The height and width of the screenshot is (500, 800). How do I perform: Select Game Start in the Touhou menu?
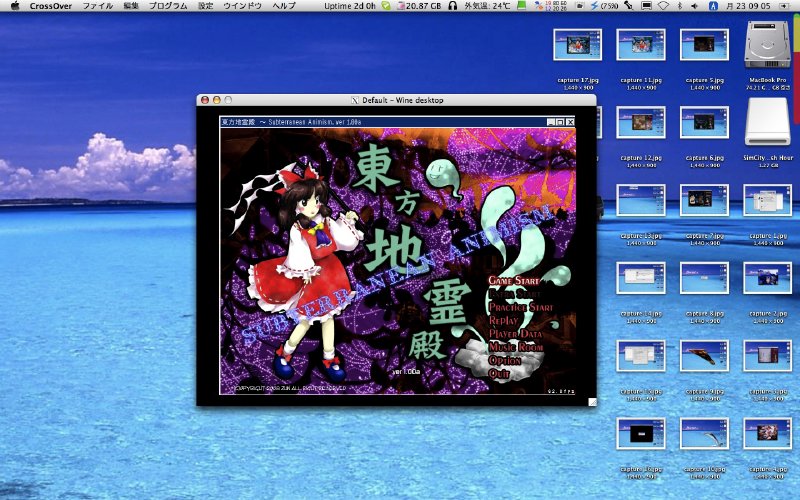pos(513,280)
